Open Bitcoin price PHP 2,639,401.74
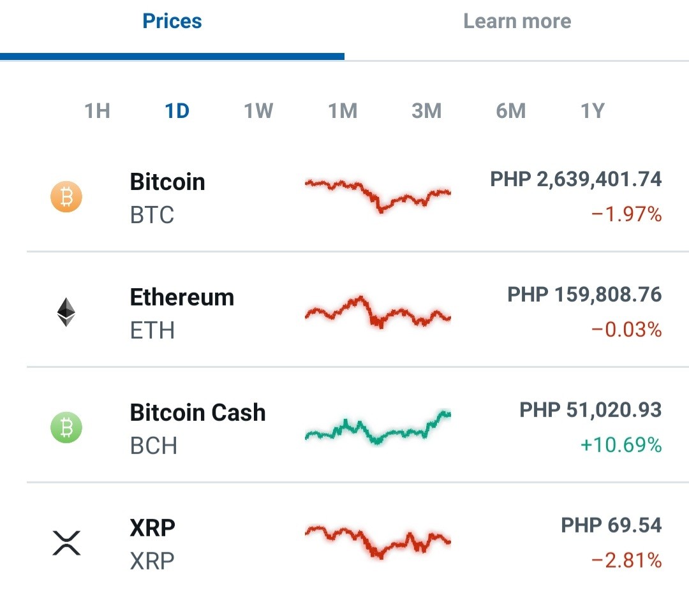The height and width of the screenshot is (616, 689). pos(575,179)
